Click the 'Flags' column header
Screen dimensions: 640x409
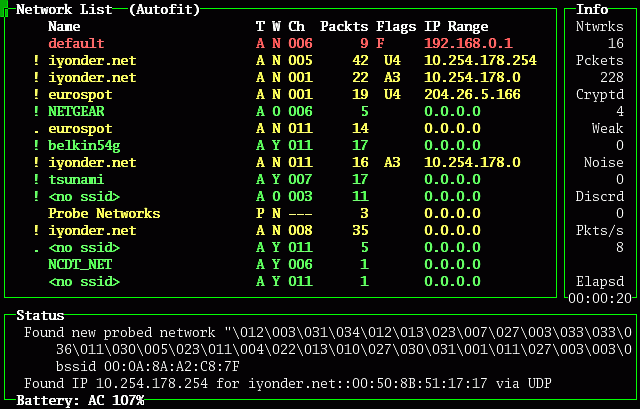coord(396,27)
